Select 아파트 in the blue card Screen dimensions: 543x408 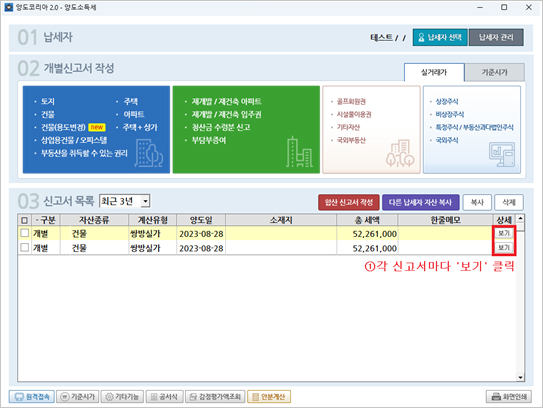pyautogui.click(x=134, y=114)
